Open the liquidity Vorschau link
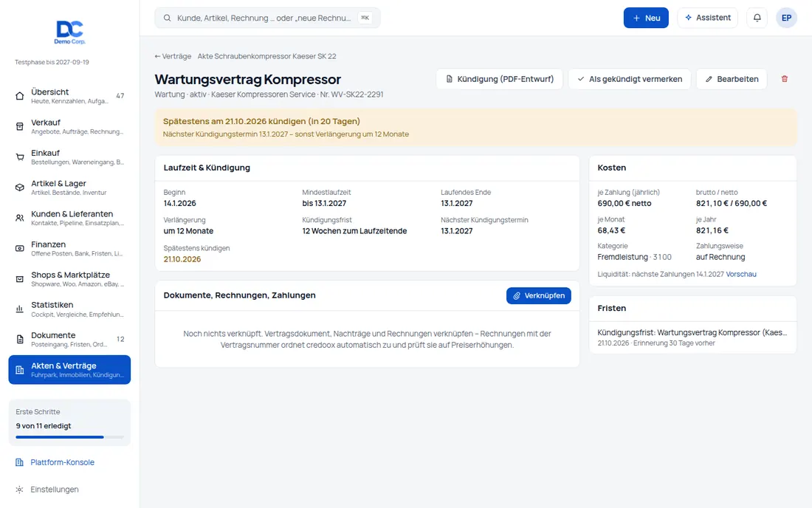Screen dimensions: 812x508 (741, 275)
